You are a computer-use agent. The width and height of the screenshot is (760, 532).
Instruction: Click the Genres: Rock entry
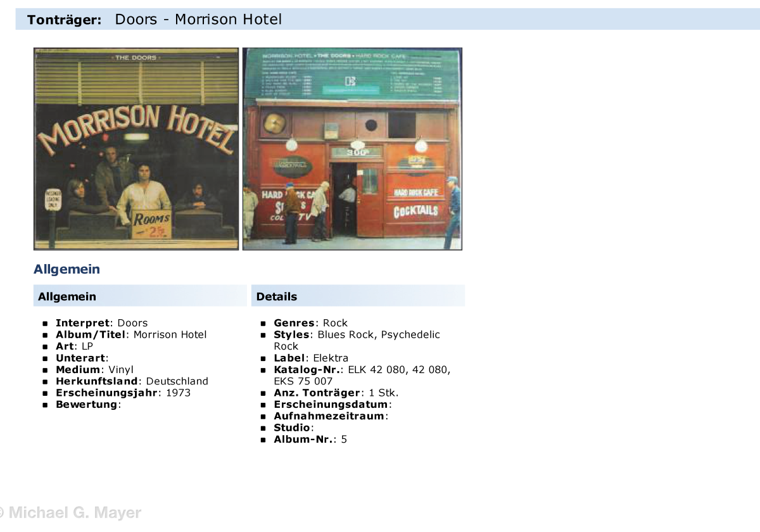pos(310,323)
